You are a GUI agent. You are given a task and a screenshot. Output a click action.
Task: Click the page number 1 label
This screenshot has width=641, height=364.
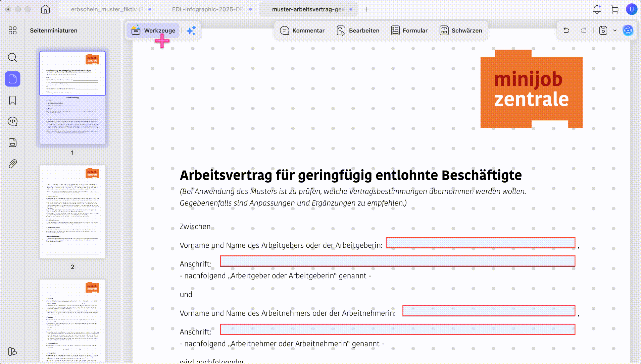tap(72, 153)
